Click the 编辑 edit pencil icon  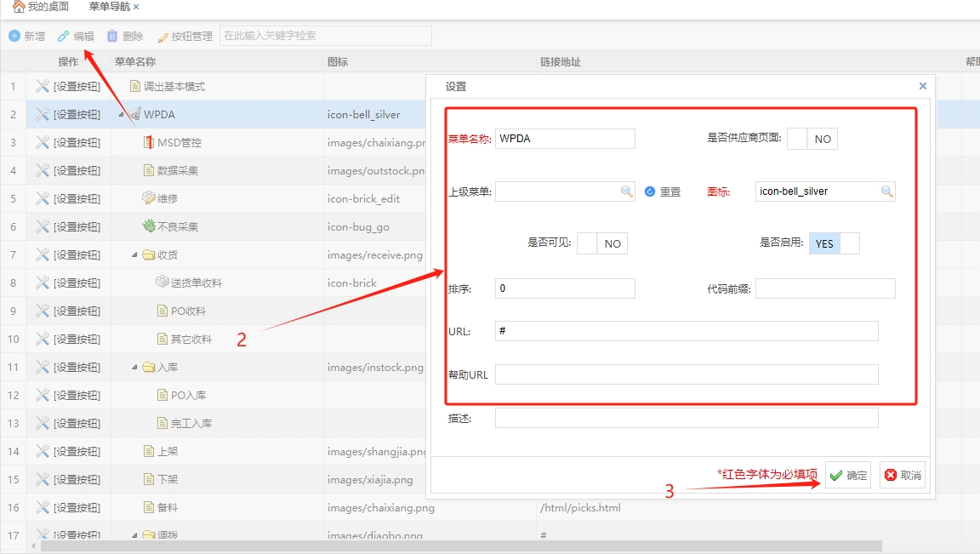pyautogui.click(x=64, y=37)
